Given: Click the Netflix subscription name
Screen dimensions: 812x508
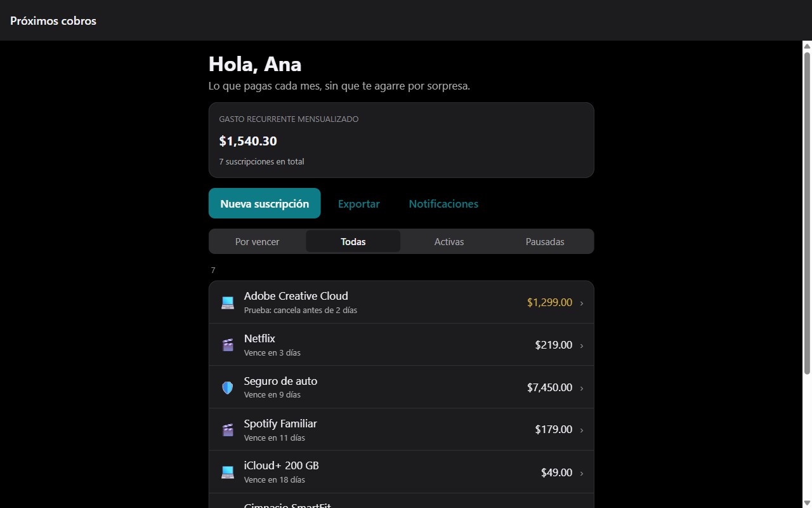Looking at the screenshot, I should (259, 338).
